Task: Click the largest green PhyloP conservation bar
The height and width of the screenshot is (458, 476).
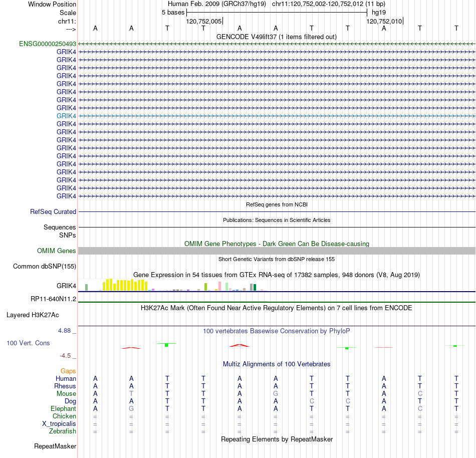Action: [x=166, y=345]
